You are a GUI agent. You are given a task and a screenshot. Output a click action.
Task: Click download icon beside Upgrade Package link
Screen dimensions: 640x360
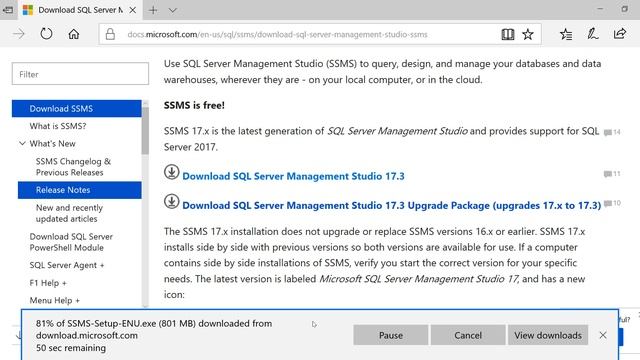(x=171, y=201)
